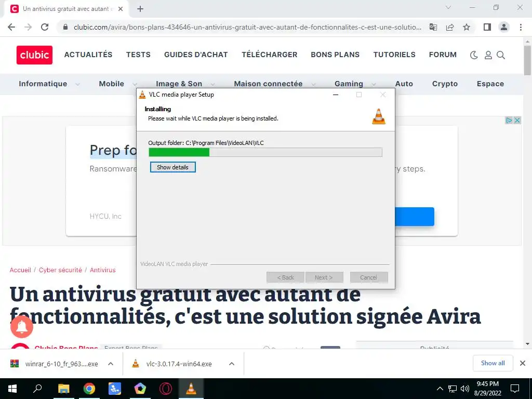Click the VLC setup taskbar icon
The height and width of the screenshot is (399, 532).
191,389
